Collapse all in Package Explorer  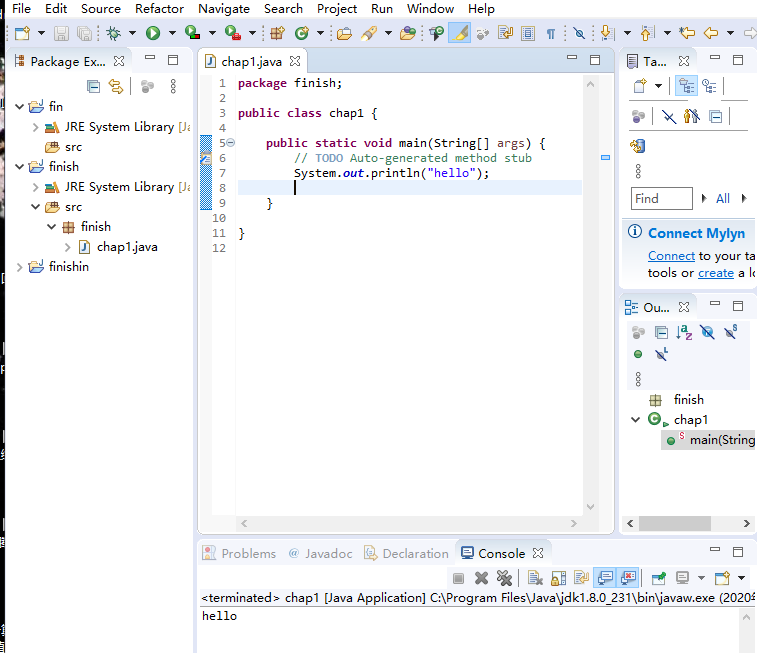pos(94,86)
